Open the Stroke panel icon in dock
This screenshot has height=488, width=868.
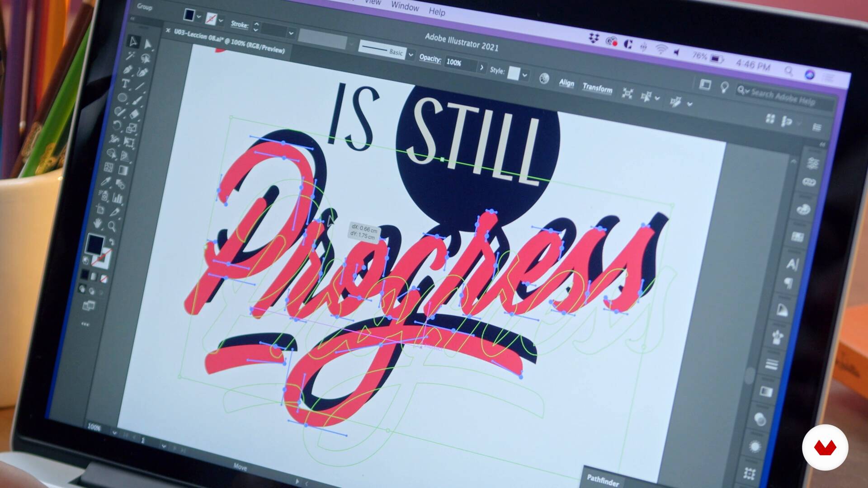(772, 364)
